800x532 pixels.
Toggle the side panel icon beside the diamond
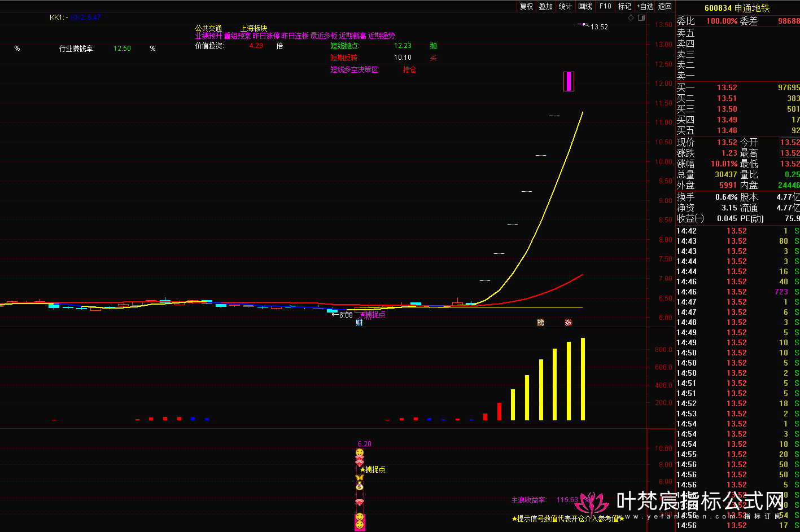point(641,18)
